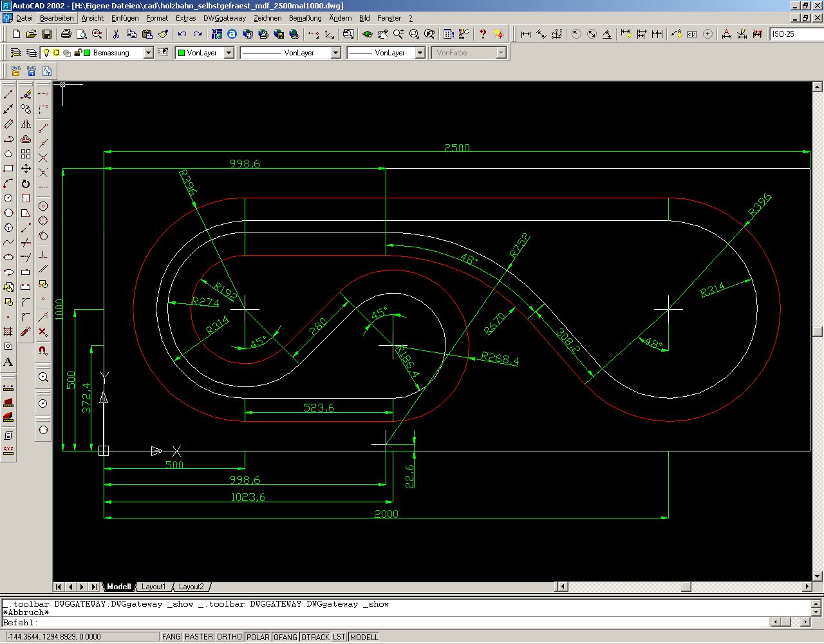Toggle RASTER grid mode in status bar
This screenshot has height=644, width=824.
coord(198,637)
